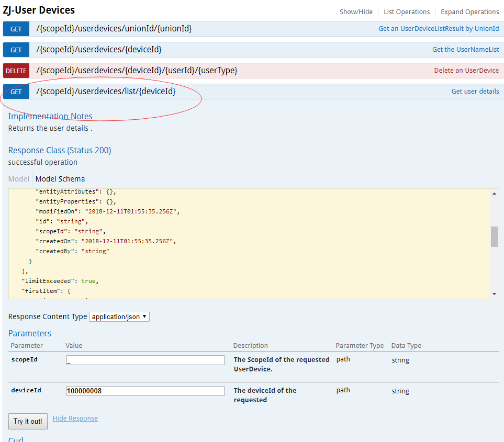
Task: Click 'Get user details' link
Action: click(x=475, y=91)
